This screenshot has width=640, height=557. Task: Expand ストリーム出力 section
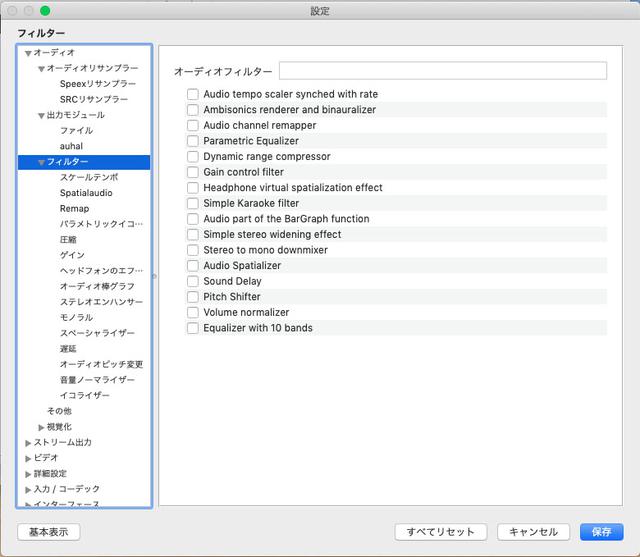[28, 443]
